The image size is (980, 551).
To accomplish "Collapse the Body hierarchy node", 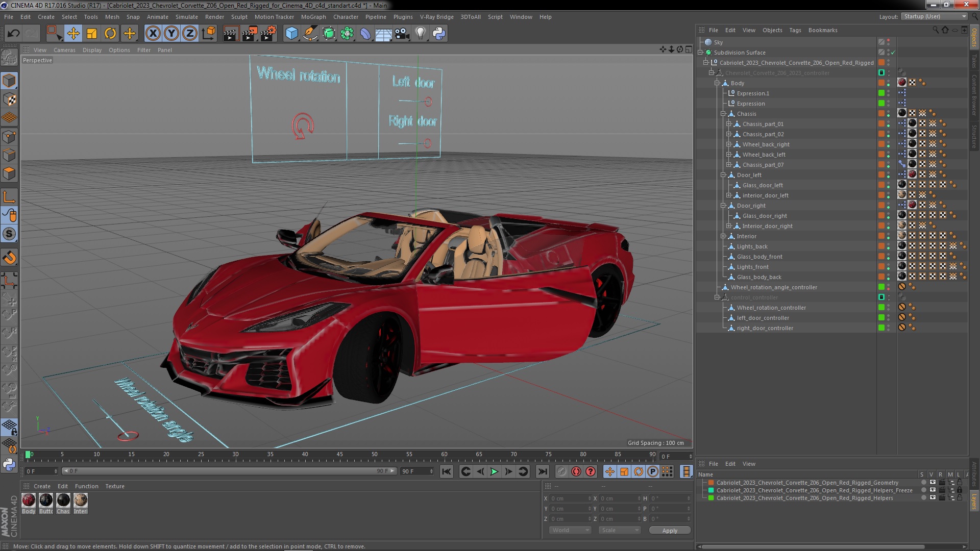I will [717, 83].
